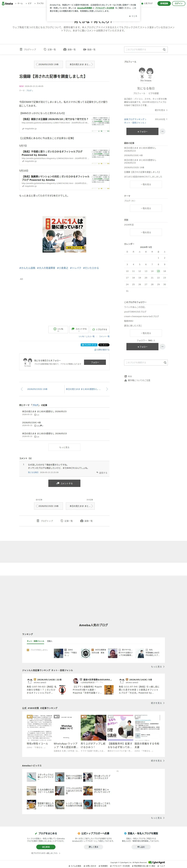
Task: Open the 記事一覧 tab below the header
Action: click(x=50, y=49)
